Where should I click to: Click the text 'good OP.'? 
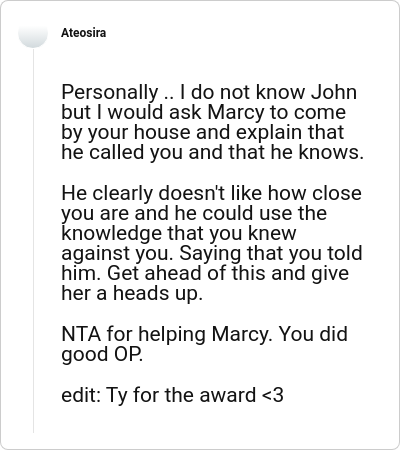102,355
